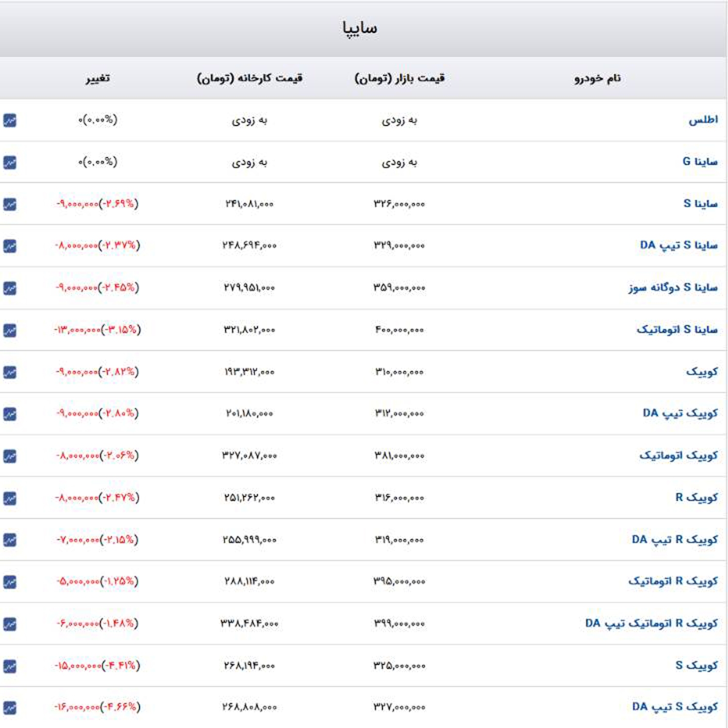
Task: Open the ساینا G car link
Action: [x=700, y=162]
